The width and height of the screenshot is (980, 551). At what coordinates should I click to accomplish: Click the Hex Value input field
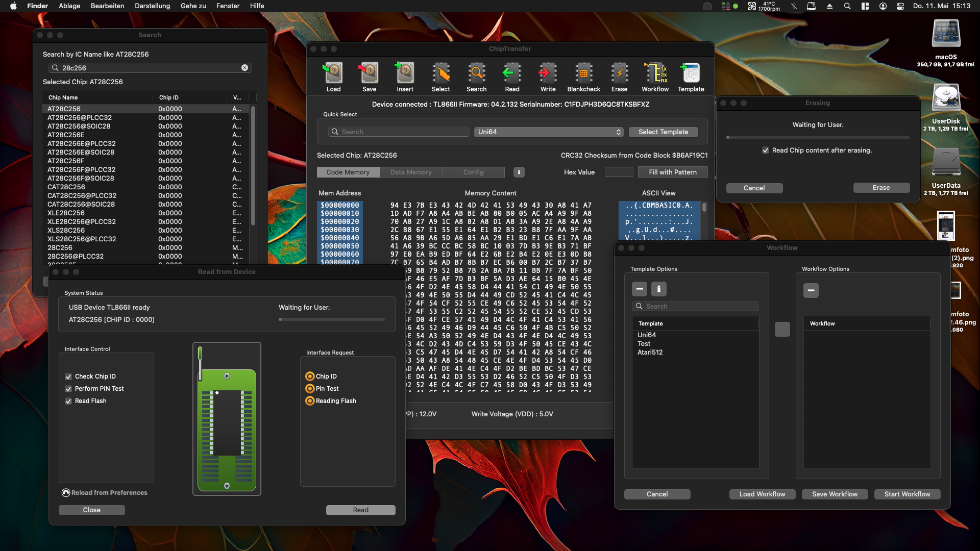[x=619, y=172]
